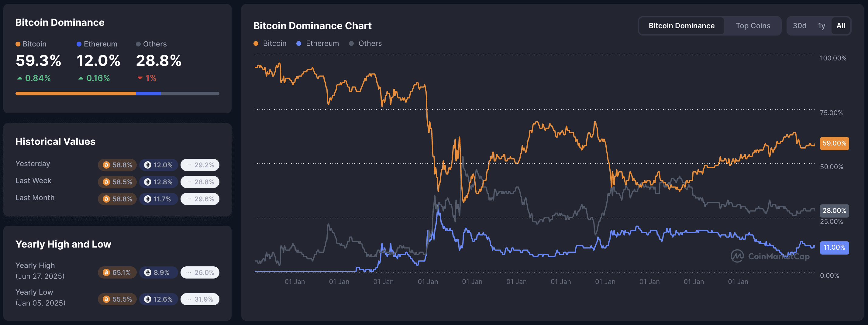Click the Bitcoin icon in the Yearly High pill
Image resolution: width=868 pixels, height=325 pixels.
pyautogui.click(x=106, y=272)
